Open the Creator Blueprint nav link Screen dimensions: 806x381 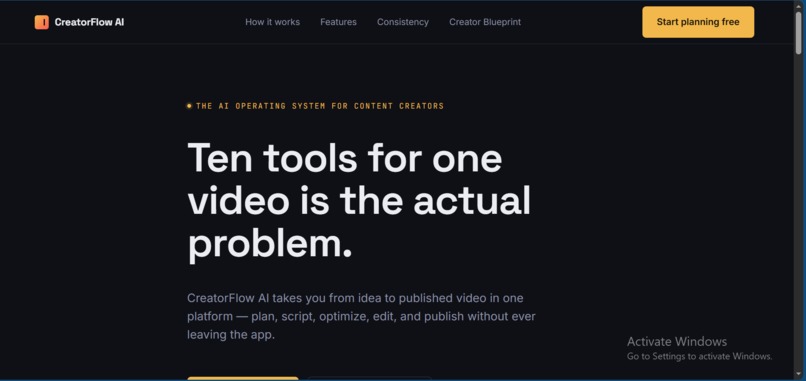(485, 22)
